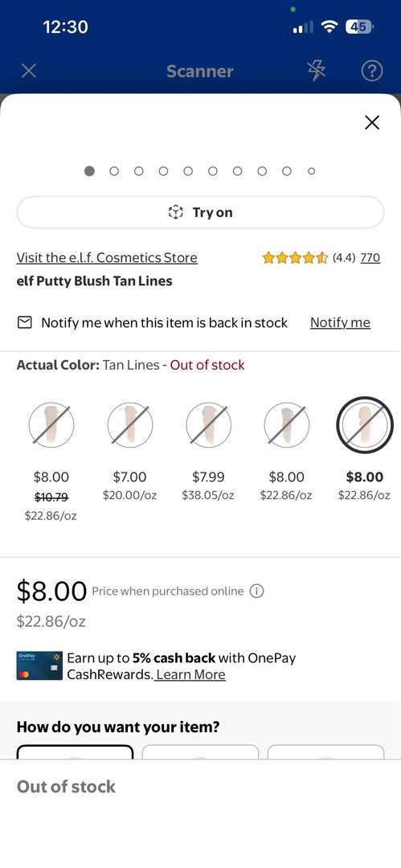
Task: Open OnePay CashRewards Learn More link
Action: tap(190, 675)
